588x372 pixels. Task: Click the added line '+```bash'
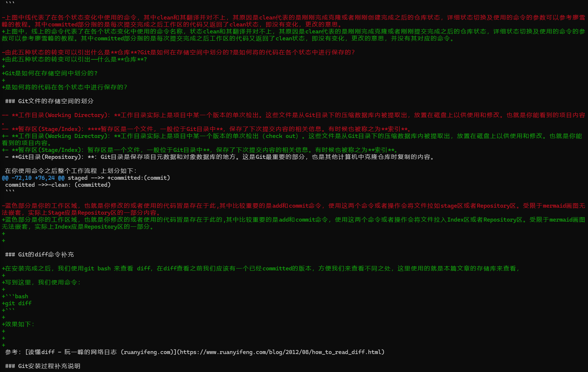(x=15, y=296)
